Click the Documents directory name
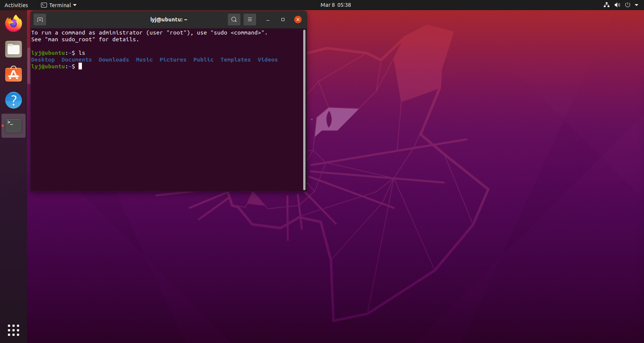Image resolution: width=644 pixels, height=343 pixels. (x=77, y=60)
